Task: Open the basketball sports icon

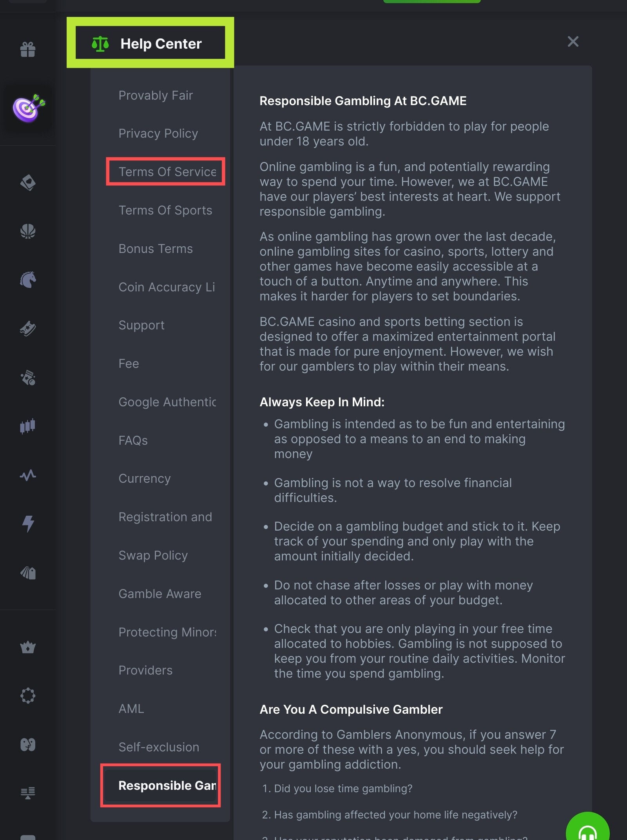Action: point(28,231)
